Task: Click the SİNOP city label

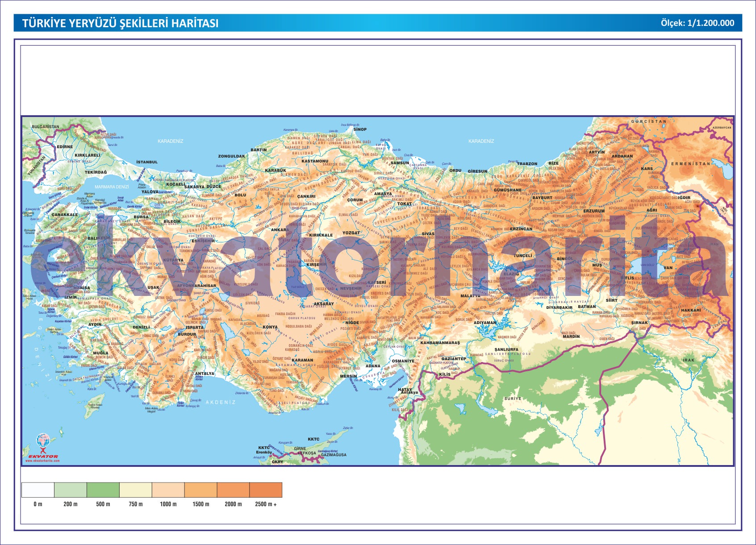Action: [360, 129]
